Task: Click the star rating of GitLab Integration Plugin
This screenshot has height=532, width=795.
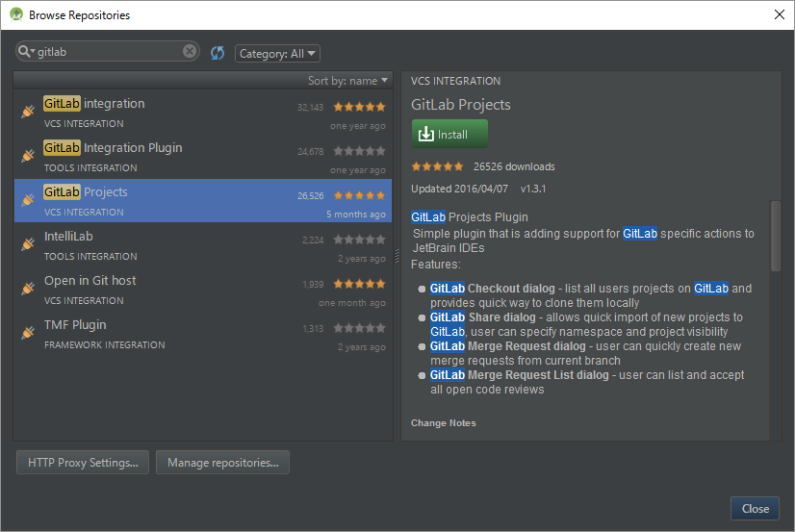Action: (359, 151)
